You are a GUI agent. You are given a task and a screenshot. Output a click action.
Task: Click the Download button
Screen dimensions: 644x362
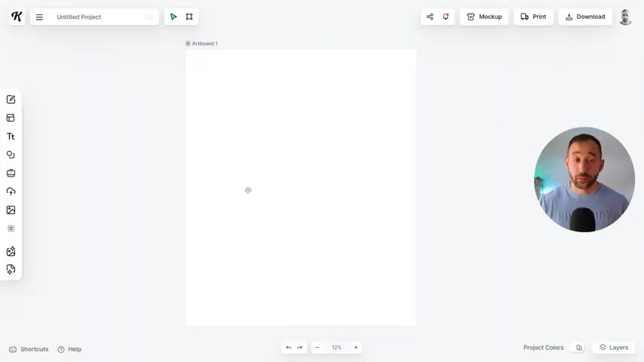(585, 17)
